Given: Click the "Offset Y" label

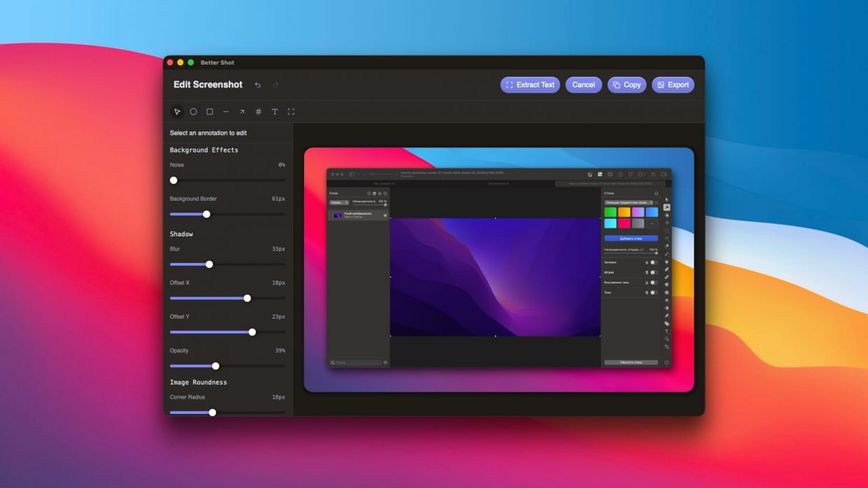Looking at the screenshot, I should 180,317.
